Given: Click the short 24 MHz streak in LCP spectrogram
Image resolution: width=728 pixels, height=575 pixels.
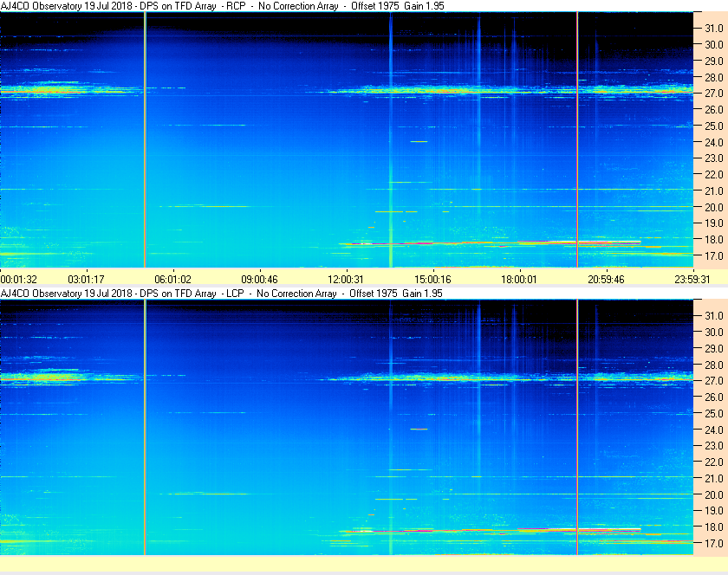Looking at the screenshot, I should pos(419,429).
